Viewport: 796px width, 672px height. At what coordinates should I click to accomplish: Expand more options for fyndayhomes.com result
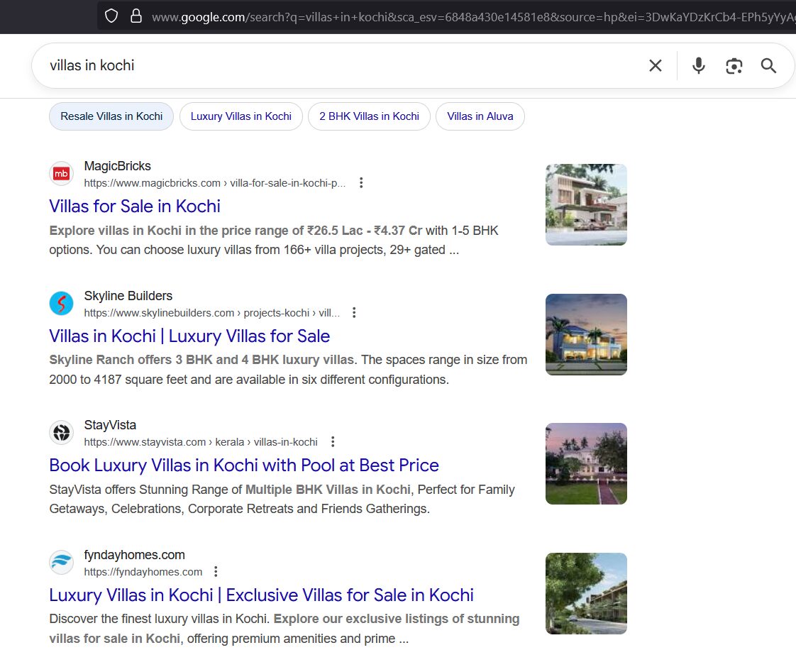(x=216, y=572)
